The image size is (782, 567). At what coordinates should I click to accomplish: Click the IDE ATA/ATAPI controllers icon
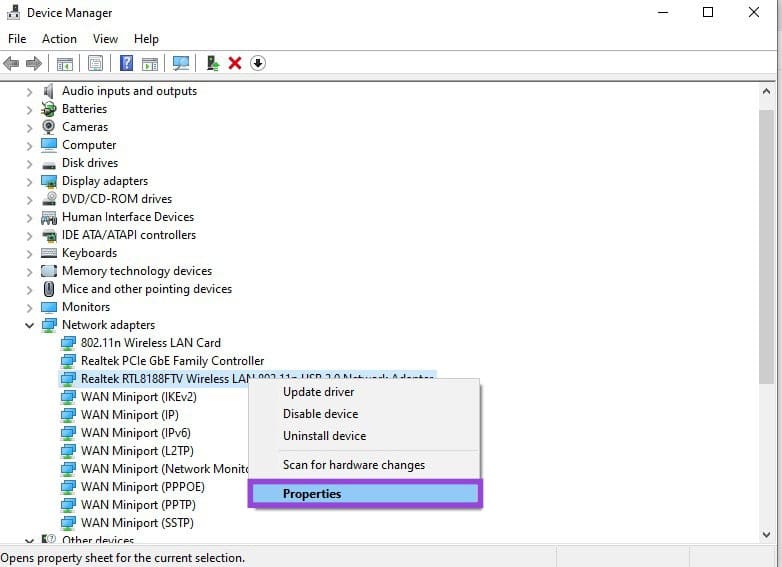49,235
